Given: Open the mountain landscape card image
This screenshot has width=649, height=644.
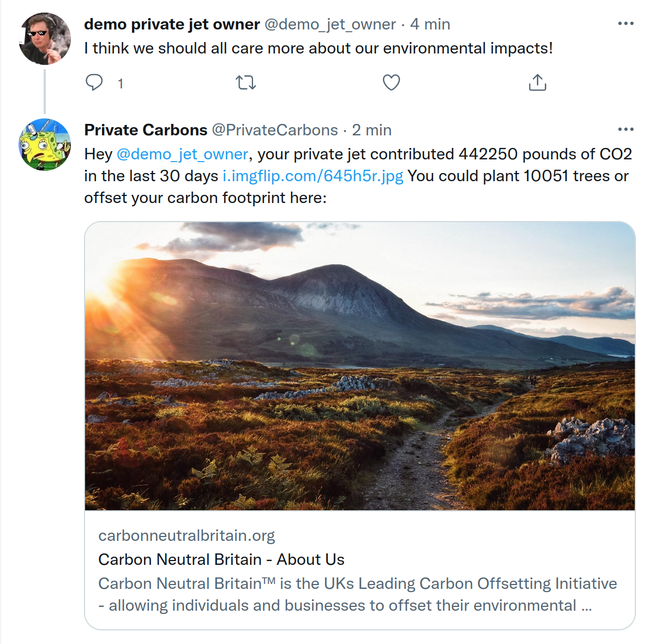Looking at the screenshot, I should [360, 366].
